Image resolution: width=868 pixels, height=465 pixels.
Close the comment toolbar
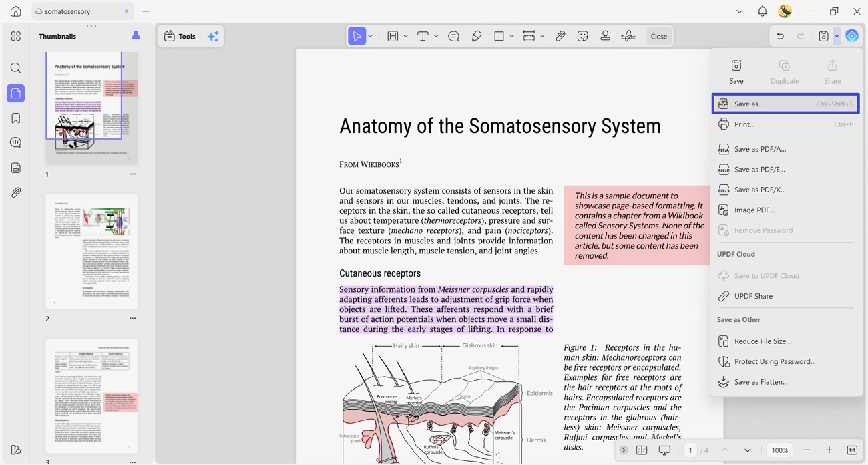tap(659, 36)
